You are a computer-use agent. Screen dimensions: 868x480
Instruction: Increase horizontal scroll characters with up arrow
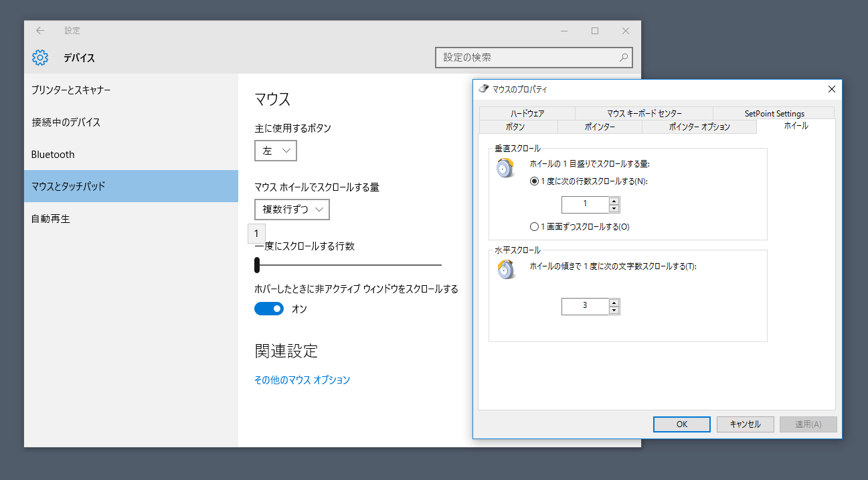614,303
